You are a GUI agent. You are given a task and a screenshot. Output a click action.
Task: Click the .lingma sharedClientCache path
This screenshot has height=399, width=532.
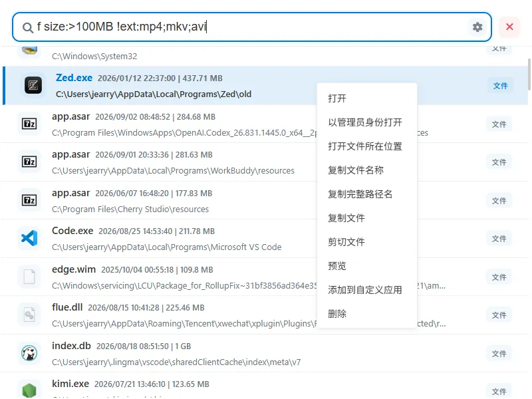click(176, 362)
